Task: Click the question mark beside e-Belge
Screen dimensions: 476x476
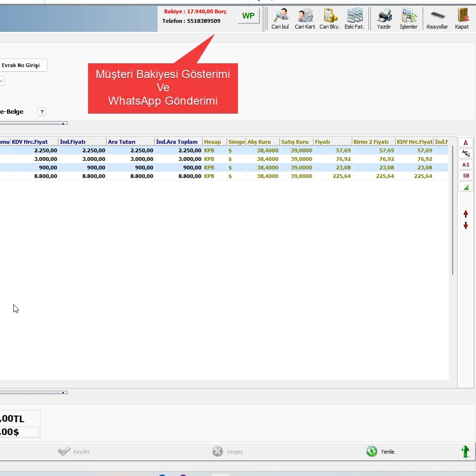Action: pos(42,112)
